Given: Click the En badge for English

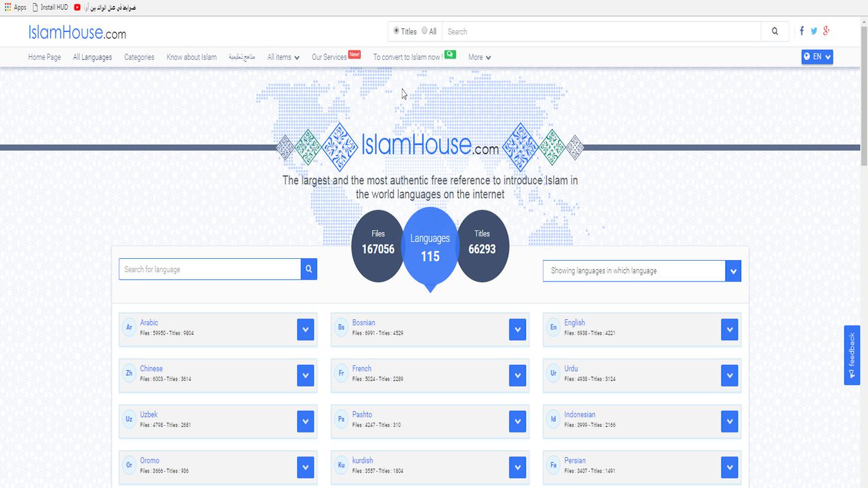Looking at the screenshot, I should [553, 327].
